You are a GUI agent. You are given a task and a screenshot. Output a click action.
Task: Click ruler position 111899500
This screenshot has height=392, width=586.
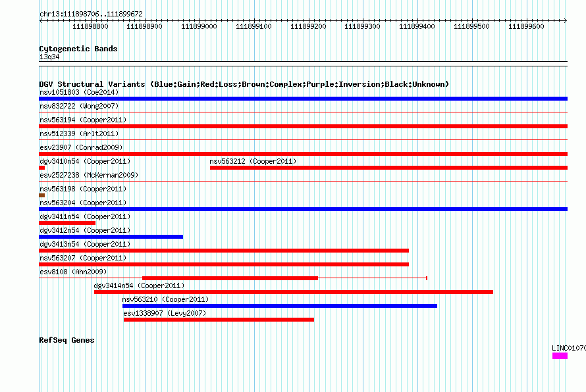click(471, 26)
